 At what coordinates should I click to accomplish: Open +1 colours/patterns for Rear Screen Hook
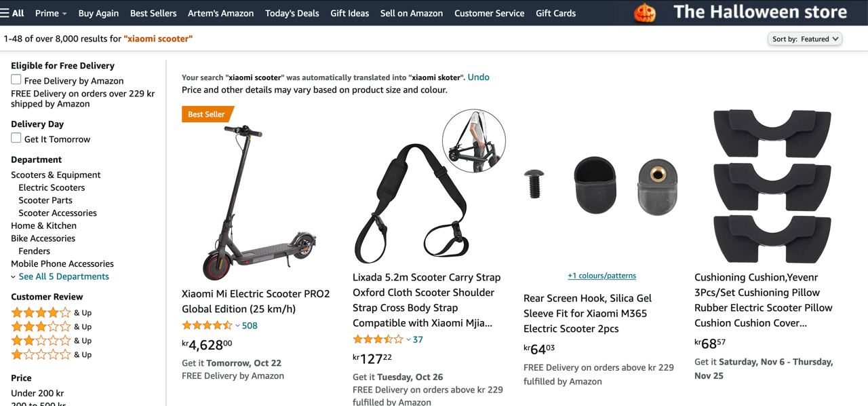click(x=602, y=276)
